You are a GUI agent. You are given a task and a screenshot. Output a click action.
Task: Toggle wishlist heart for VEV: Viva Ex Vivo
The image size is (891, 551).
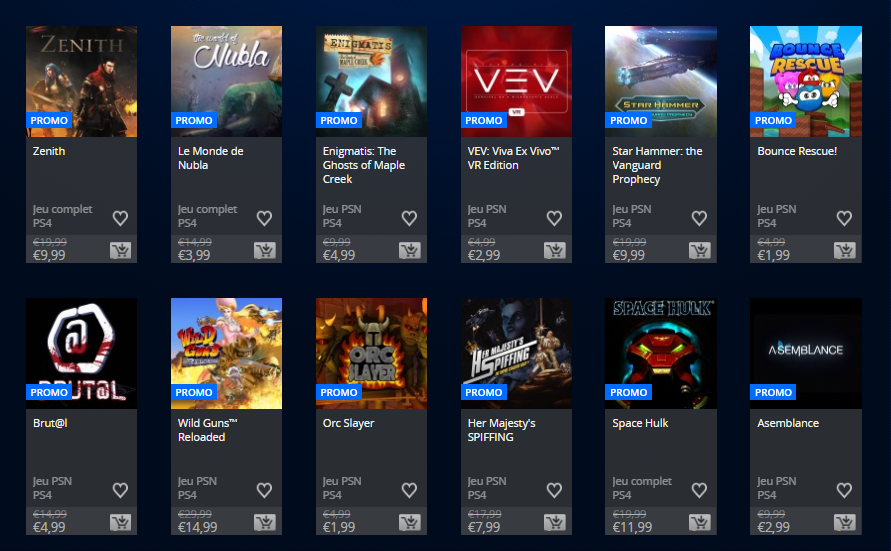(x=555, y=218)
